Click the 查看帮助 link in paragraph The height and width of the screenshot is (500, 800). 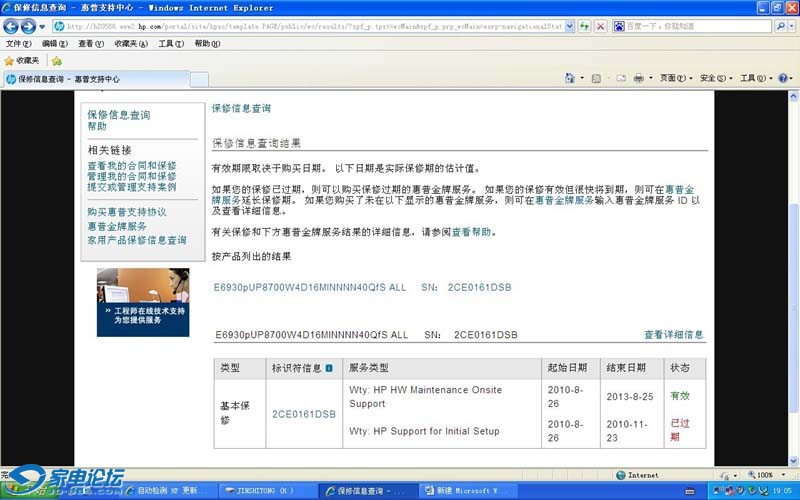(471, 232)
